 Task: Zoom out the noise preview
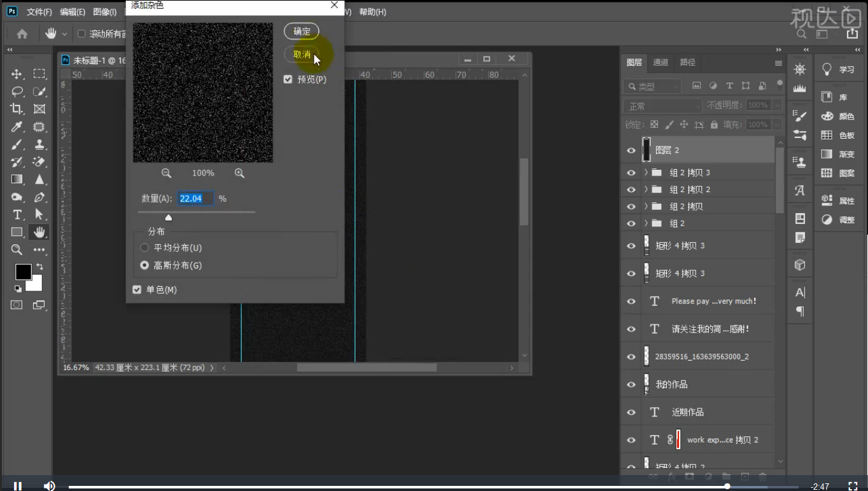(x=166, y=173)
